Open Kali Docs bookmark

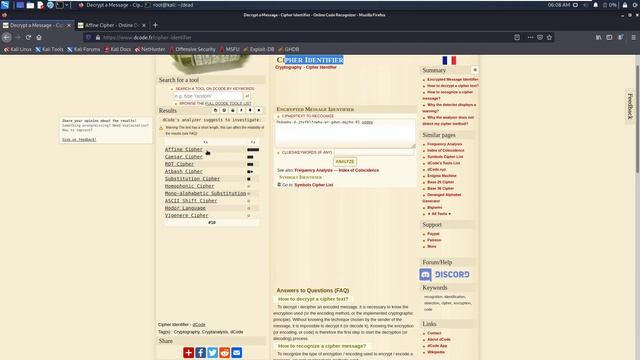click(x=118, y=49)
